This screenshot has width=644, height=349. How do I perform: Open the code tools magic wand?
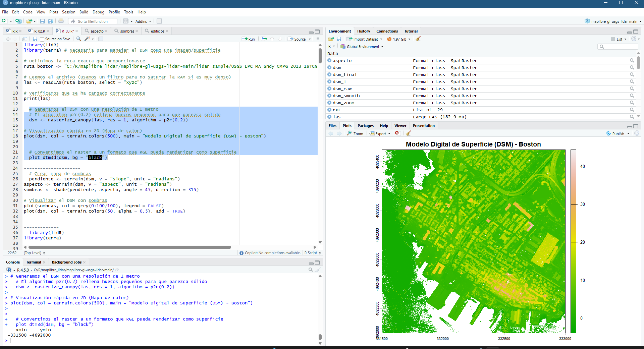pyautogui.click(x=87, y=39)
